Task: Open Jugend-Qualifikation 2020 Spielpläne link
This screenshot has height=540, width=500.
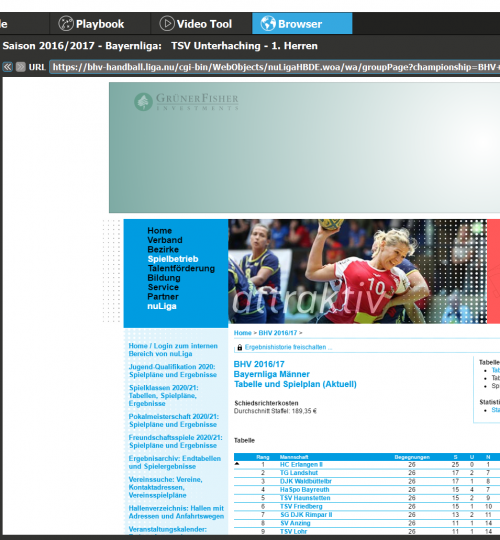Action: (173, 371)
